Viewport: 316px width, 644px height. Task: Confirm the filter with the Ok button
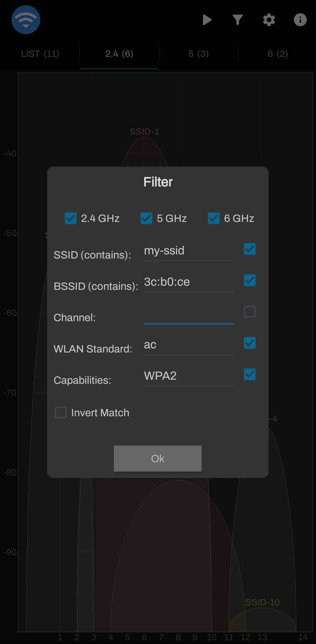(157, 458)
